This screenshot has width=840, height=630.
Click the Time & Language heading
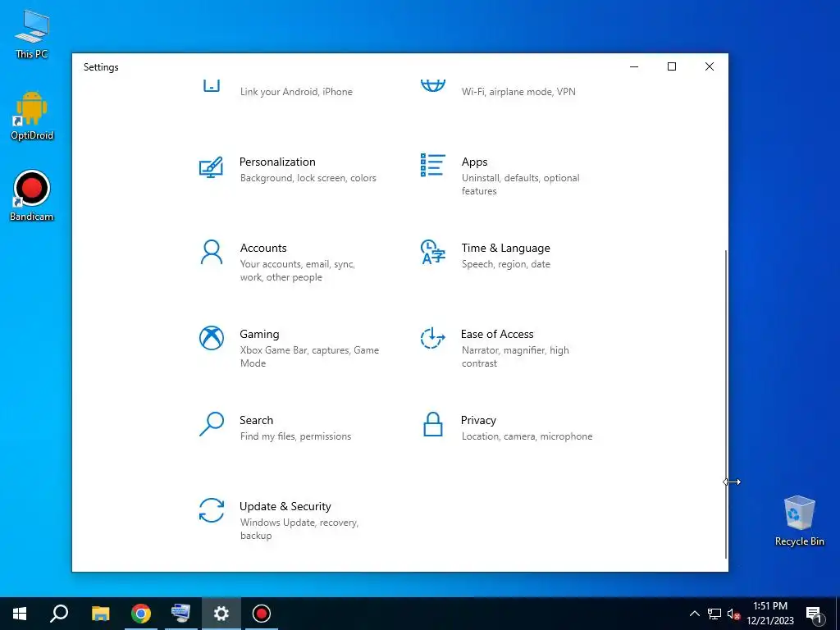(505, 248)
